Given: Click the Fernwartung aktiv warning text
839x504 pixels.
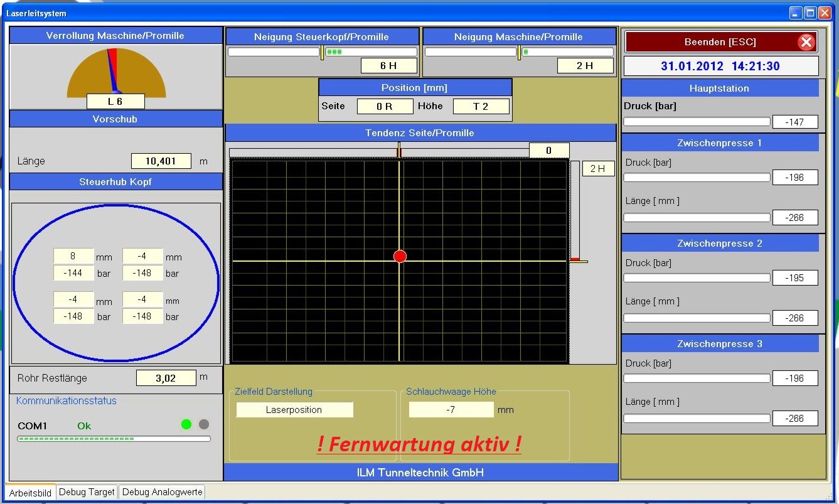Looking at the screenshot, I should (x=419, y=444).
